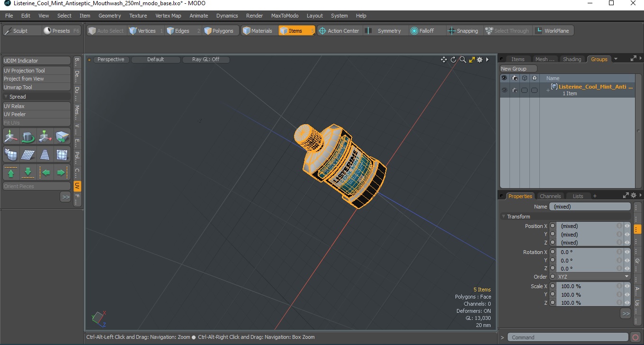Click the camera icon in groups header
The width and height of the screenshot is (644, 345).
tap(514, 78)
